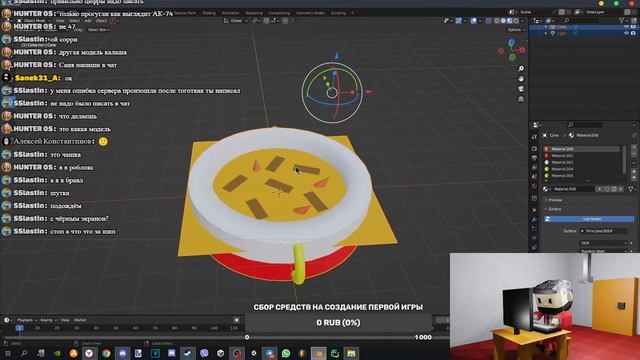The height and width of the screenshot is (360, 640).
Task: Click the transform pivot point icon
Action: 254,20
